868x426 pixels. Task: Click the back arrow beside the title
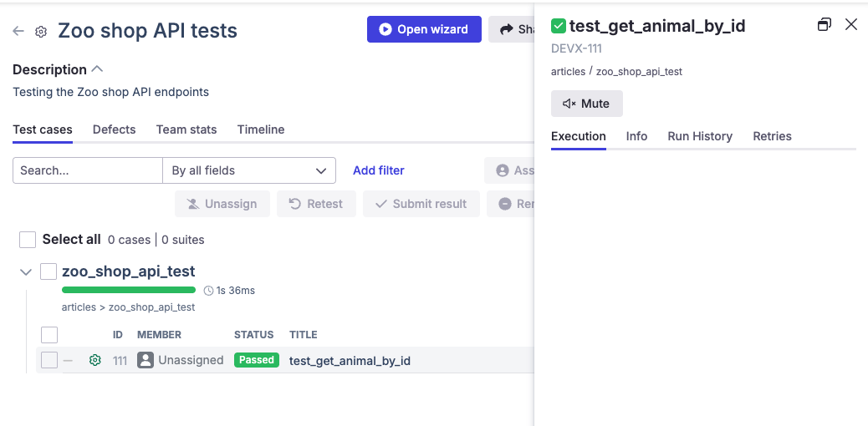(18, 32)
